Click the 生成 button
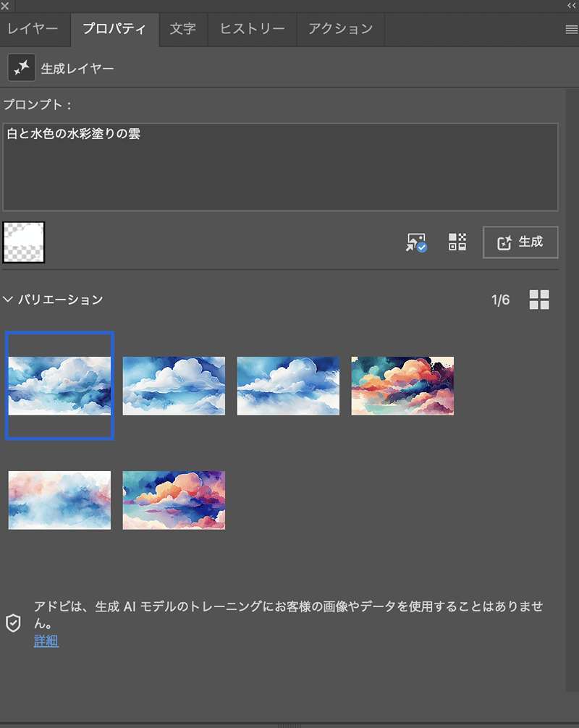Screen dimensions: 579x728 coord(520,242)
